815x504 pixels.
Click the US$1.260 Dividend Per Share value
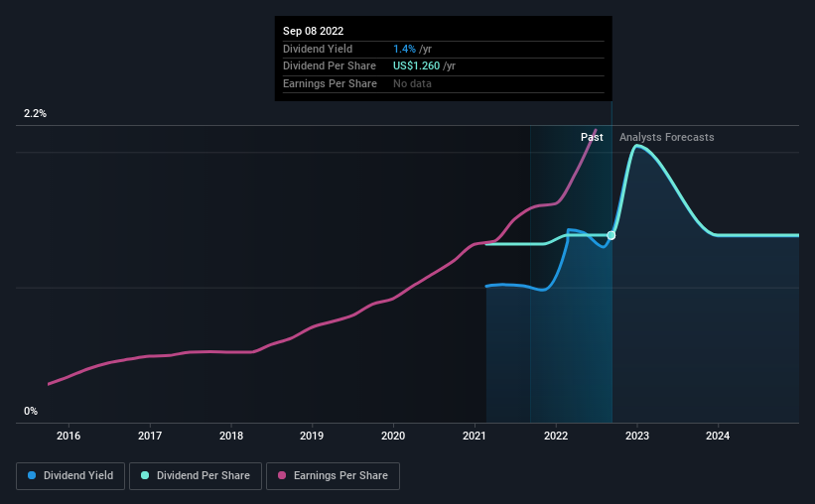(x=416, y=66)
